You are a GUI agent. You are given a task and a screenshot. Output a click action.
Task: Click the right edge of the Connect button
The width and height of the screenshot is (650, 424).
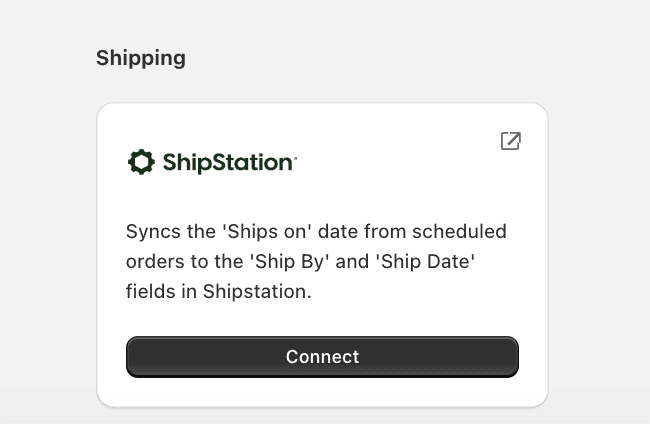pos(509,357)
